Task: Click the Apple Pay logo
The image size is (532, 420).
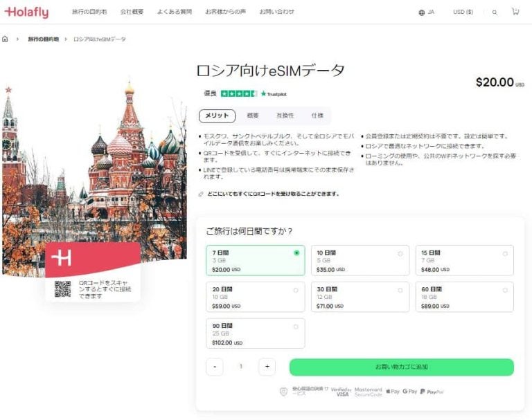Action: [x=393, y=392]
